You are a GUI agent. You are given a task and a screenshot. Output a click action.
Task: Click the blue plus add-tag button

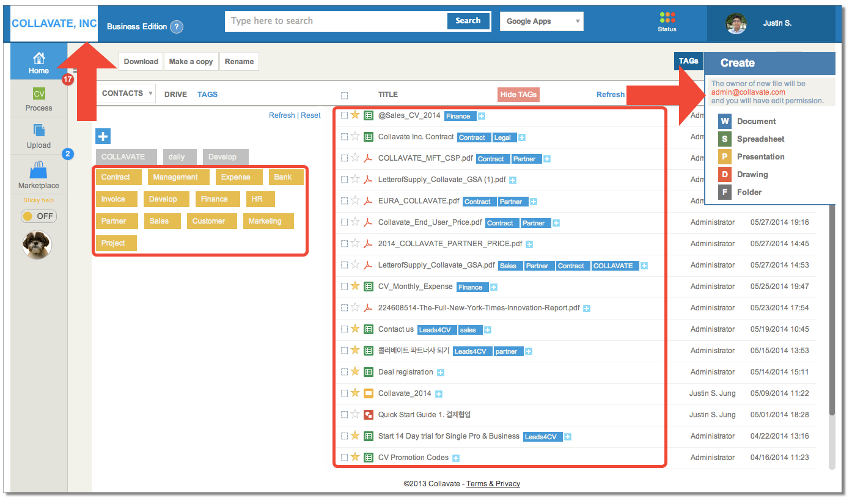coord(103,136)
